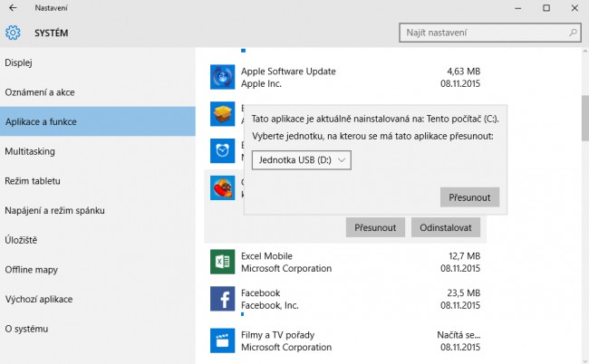Go back with the arrow button

coord(13,7)
